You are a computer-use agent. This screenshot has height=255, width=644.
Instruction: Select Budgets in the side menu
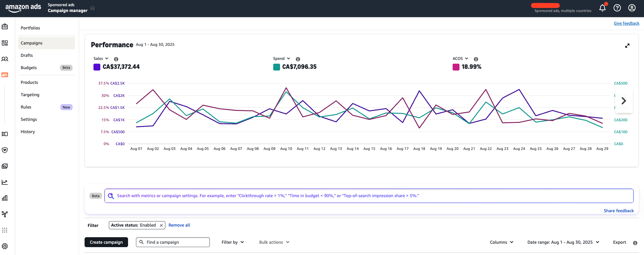[29, 68]
